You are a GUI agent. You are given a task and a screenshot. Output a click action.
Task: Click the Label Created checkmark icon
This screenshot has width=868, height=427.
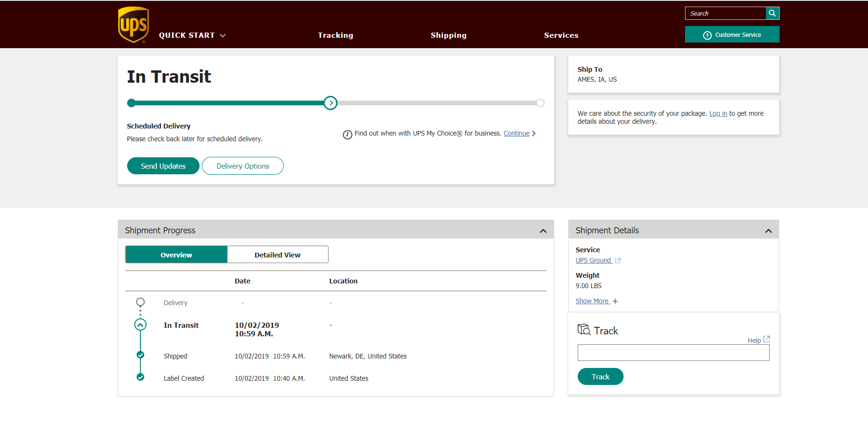(x=140, y=377)
